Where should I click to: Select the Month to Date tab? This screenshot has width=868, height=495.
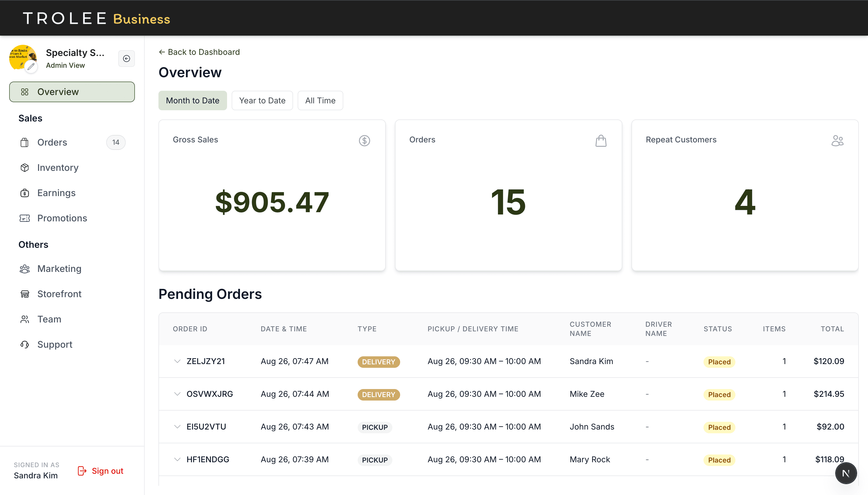[x=193, y=100]
